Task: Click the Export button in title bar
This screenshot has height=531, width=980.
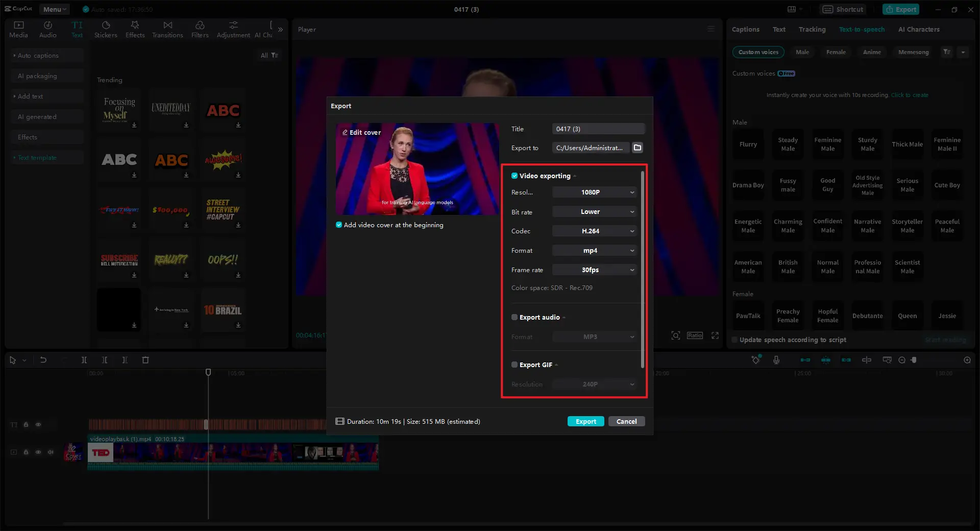Action: coord(901,9)
